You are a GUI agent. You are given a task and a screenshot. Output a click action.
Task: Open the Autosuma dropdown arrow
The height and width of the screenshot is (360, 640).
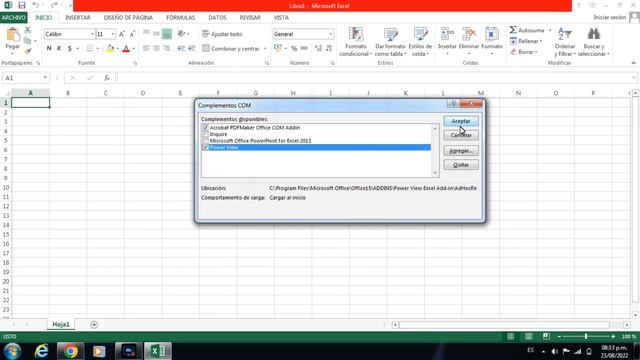point(550,31)
